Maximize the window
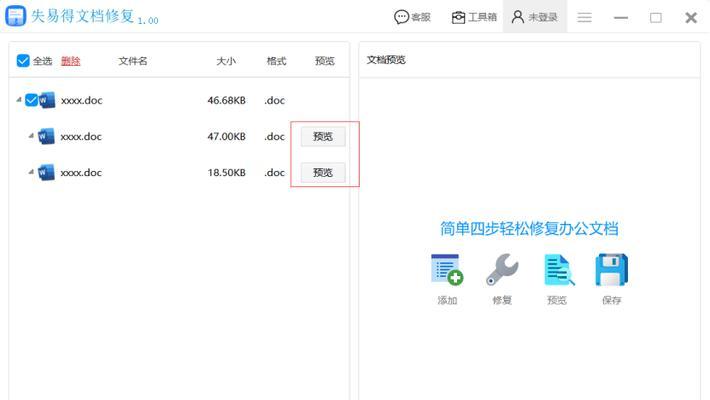The width and height of the screenshot is (710, 400). [656, 18]
